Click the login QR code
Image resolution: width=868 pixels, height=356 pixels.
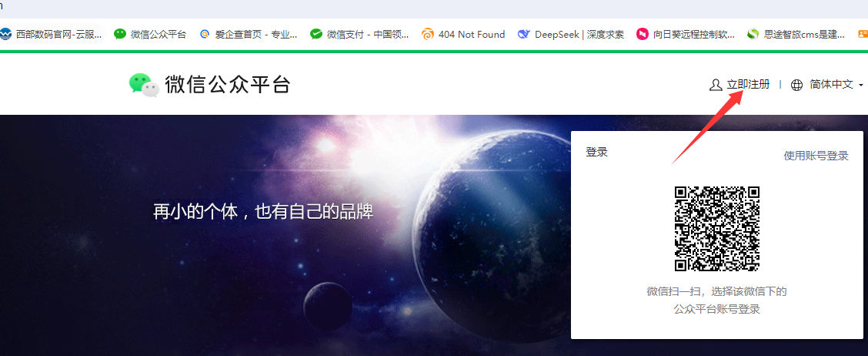[x=717, y=229]
